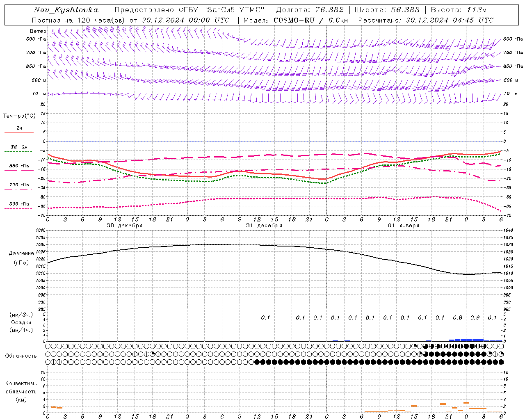Click the '01 января' date label

[404, 226]
